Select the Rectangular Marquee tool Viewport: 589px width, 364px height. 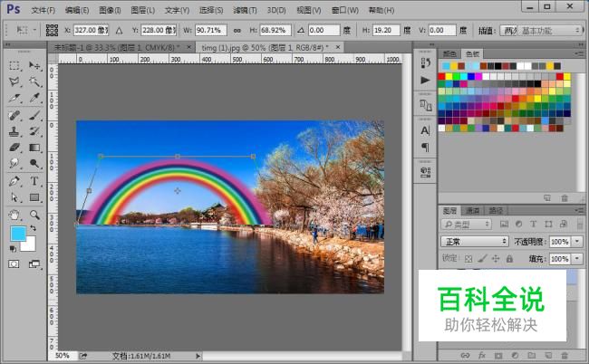coord(15,66)
